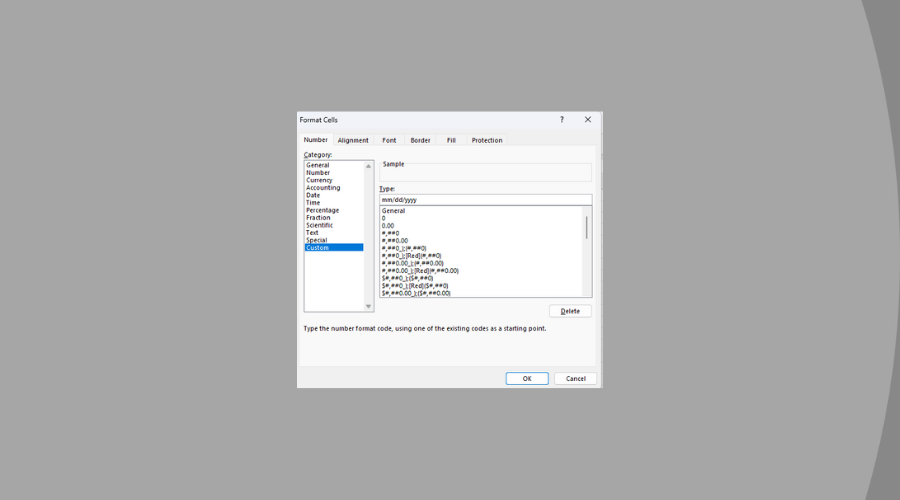
Task: Pick the General format in Type list
Action: coord(393,211)
